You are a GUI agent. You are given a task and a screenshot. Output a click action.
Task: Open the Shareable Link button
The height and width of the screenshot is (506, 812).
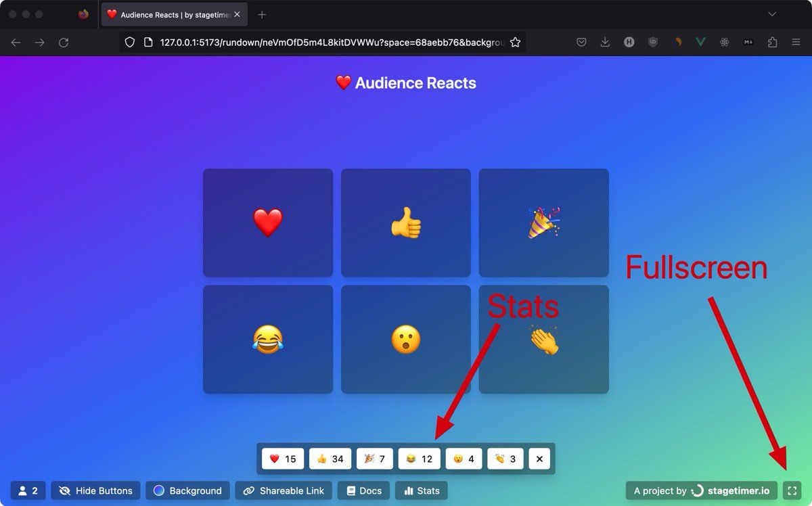coord(284,490)
